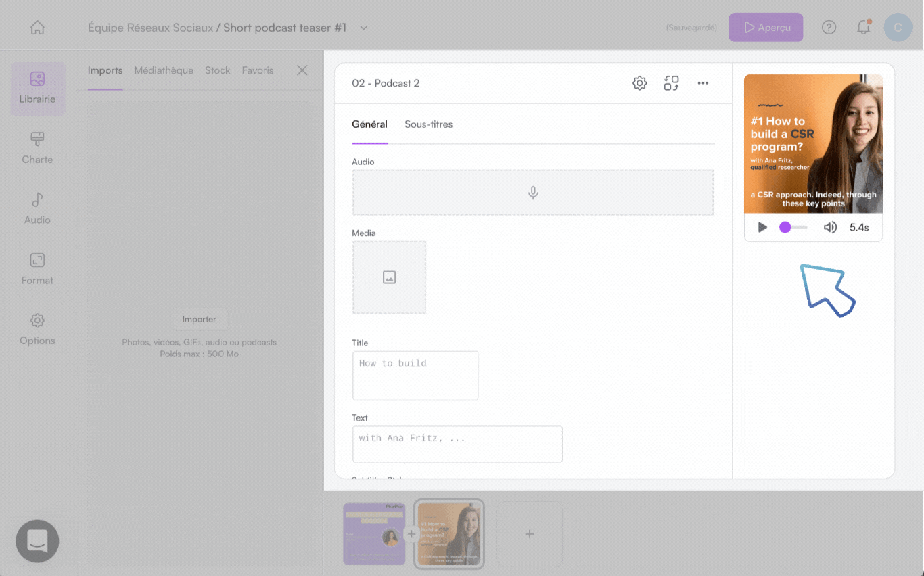Open the notifications bell
This screenshot has height=576, width=924.
(863, 28)
